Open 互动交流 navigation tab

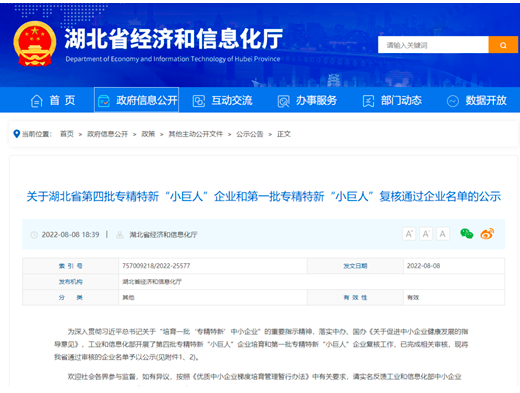coord(222,100)
